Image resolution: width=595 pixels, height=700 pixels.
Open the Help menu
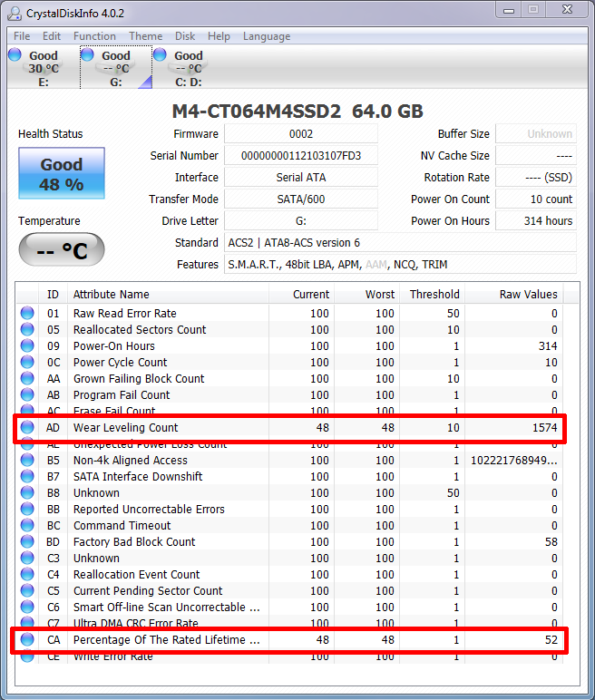(219, 36)
